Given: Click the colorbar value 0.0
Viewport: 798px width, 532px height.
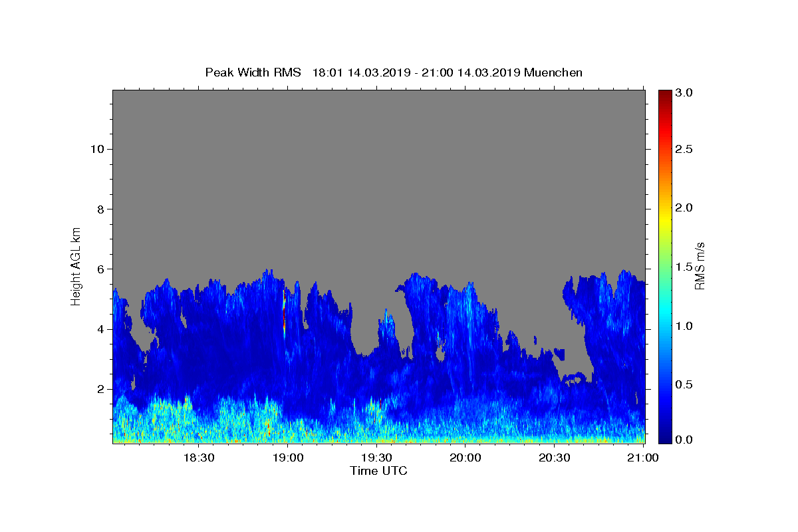Looking at the screenshot, I should (x=684, y=440).
